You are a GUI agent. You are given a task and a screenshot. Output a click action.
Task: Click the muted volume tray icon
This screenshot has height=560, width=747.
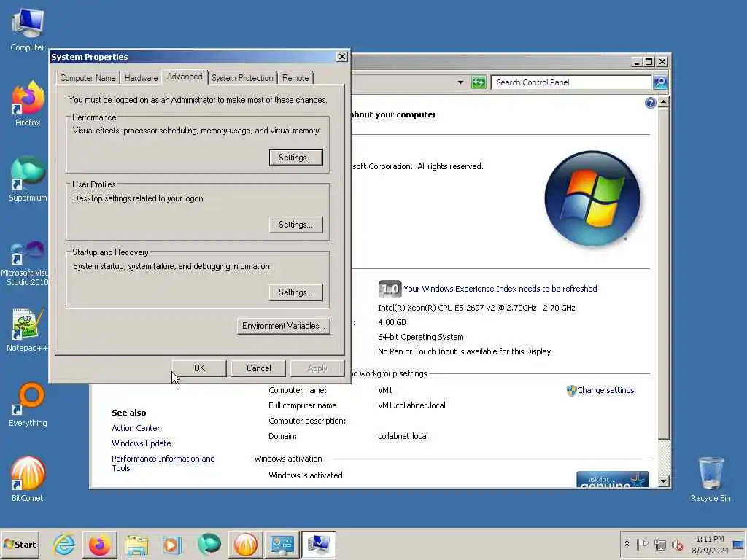[x=678, y=544]
